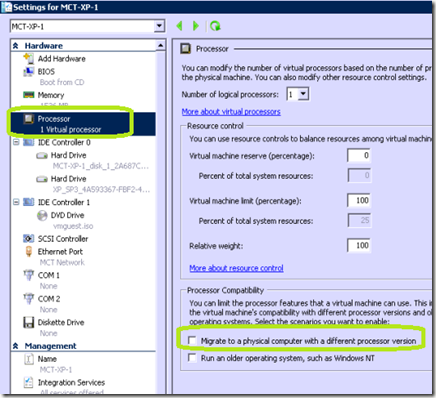Click scroll up arrow of hardware list
Image resolution: width=436 pixels, height=398 pixels.
coord(161,46)
